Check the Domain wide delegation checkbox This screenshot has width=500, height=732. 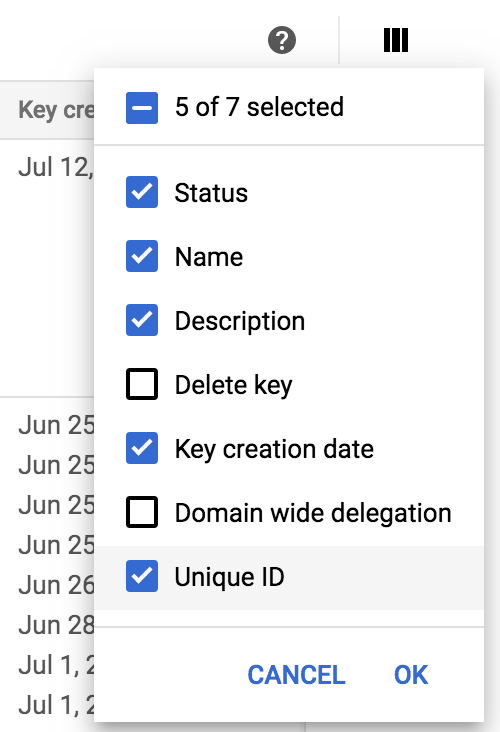coord(142,512)
